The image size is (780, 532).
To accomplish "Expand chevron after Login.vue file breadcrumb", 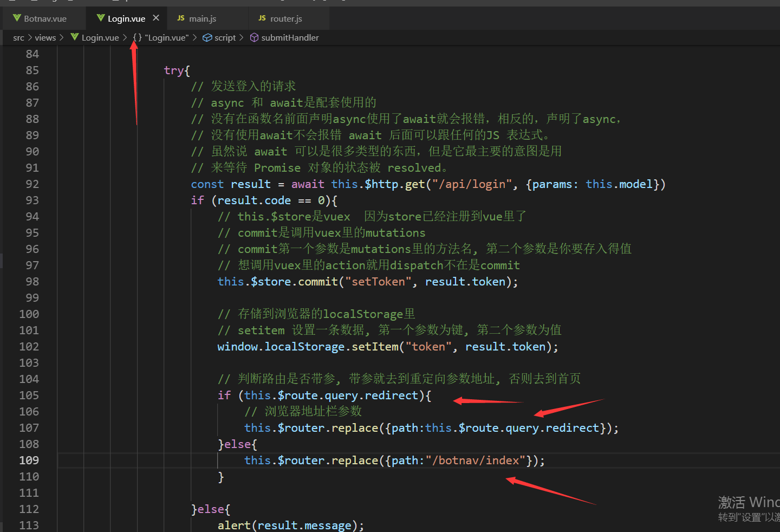I will pos(125,37).
